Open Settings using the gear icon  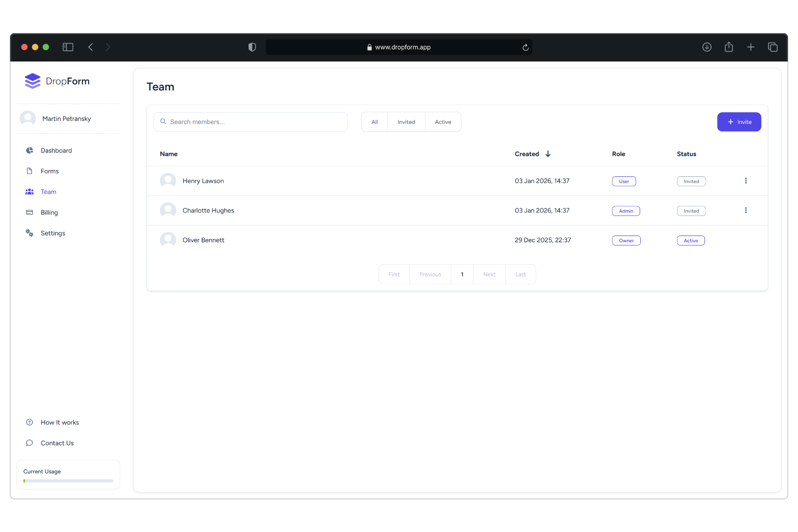point(30,233)
